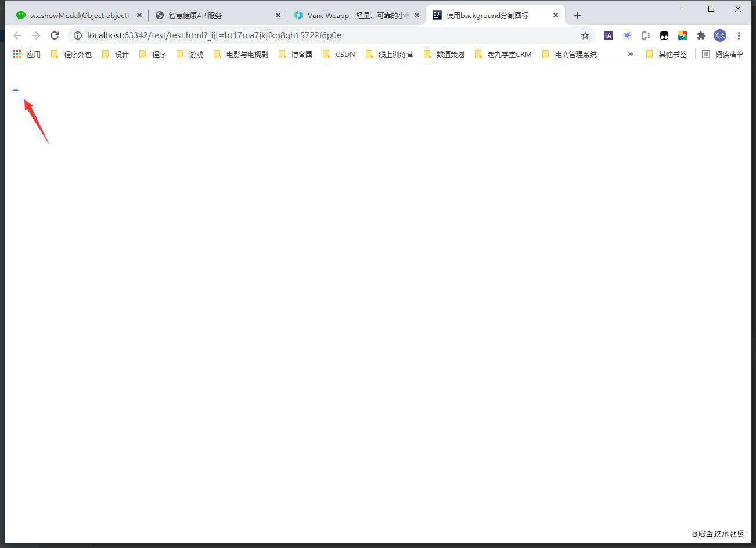Go forward to the next page
The image size is (756, 548).
36,35
